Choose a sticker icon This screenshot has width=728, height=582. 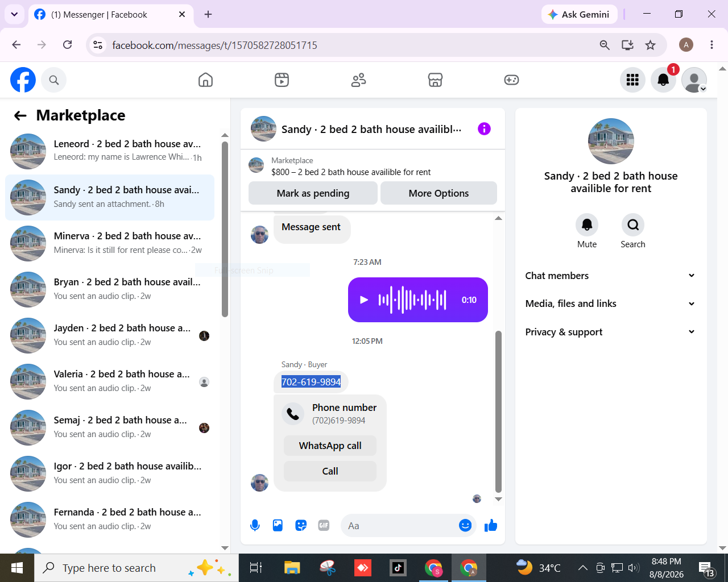[x=301, y=526]
